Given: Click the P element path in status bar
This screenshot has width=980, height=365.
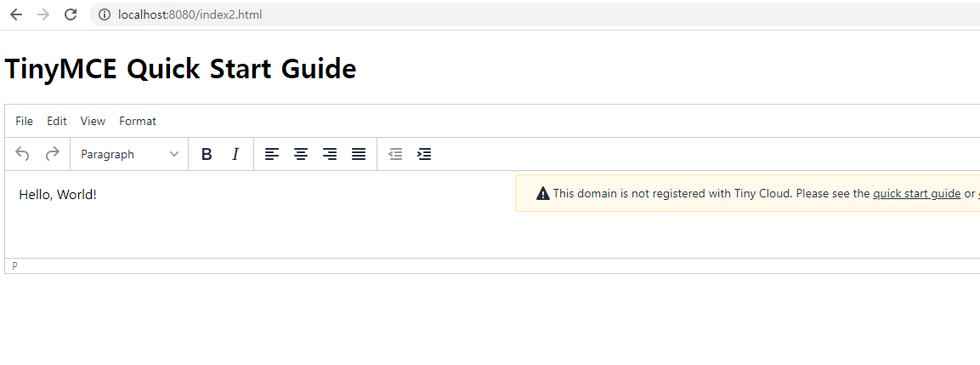Looking at the screenshot, I should click(x=15, y=266).
